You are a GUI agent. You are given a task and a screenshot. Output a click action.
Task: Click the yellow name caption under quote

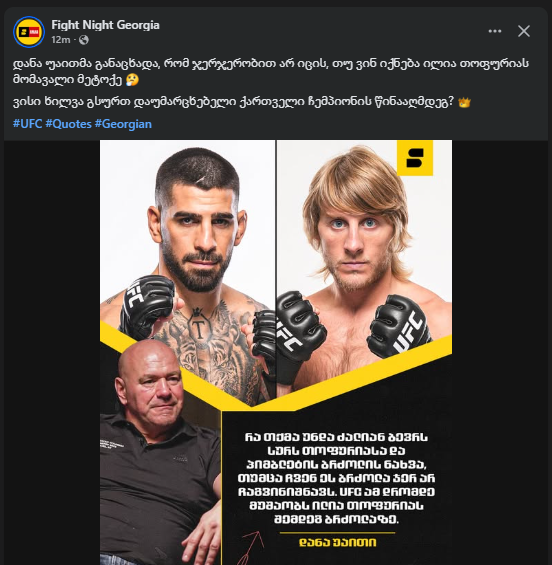click(x=338, y=542)
